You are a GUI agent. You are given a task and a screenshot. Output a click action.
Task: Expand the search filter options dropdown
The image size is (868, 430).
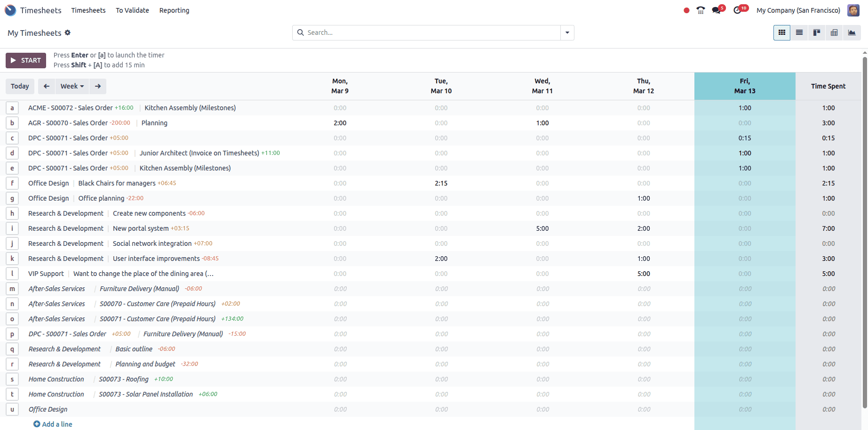pos(567,32)
